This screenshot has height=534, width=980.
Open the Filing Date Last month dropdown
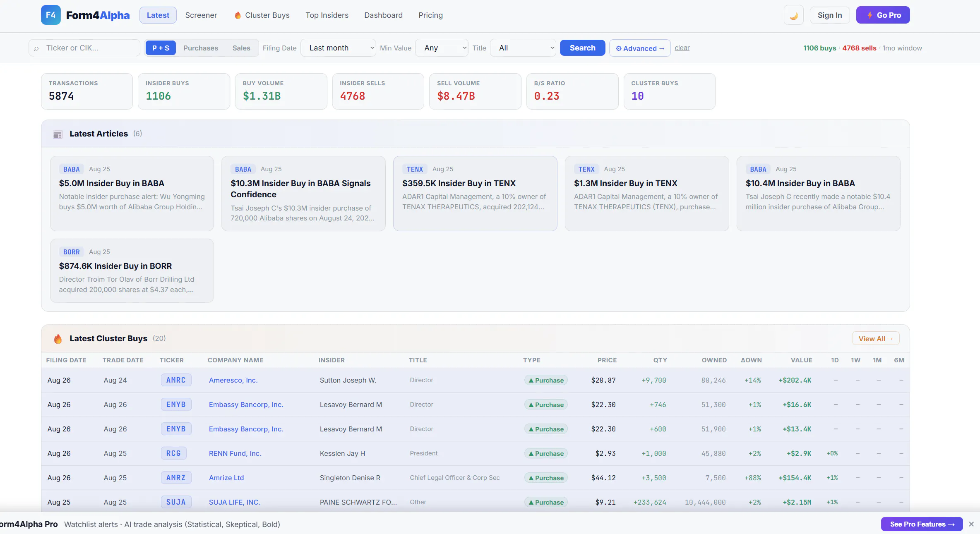(338, 48)
